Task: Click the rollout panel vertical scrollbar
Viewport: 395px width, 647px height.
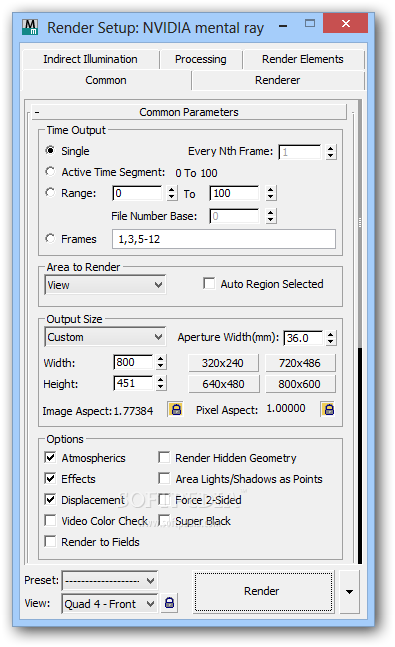Action: pyautogui.click(x=360, y=331)
